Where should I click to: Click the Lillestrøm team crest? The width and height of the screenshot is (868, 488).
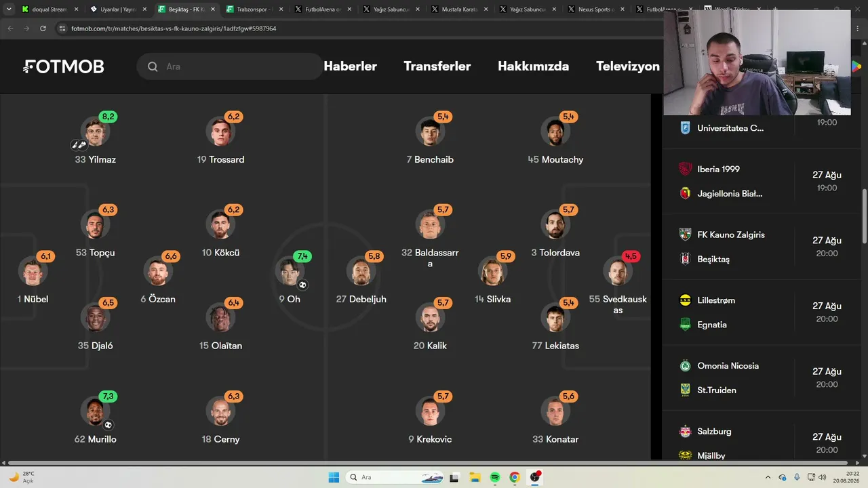coord(685,300)
